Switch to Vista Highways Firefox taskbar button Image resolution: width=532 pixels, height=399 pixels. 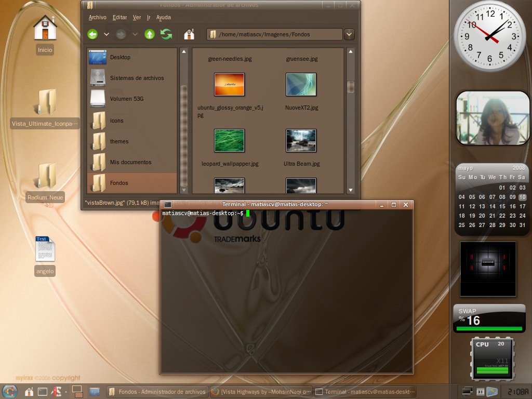(x=261, y=392)
